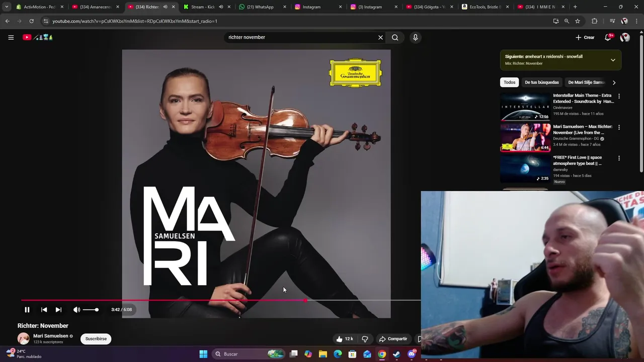The height and width of the screenshot is (362, 644).
Task: Open the 'Interstellar Main Theme - Extra Extended' title link
Action: [x=583, y=98]
